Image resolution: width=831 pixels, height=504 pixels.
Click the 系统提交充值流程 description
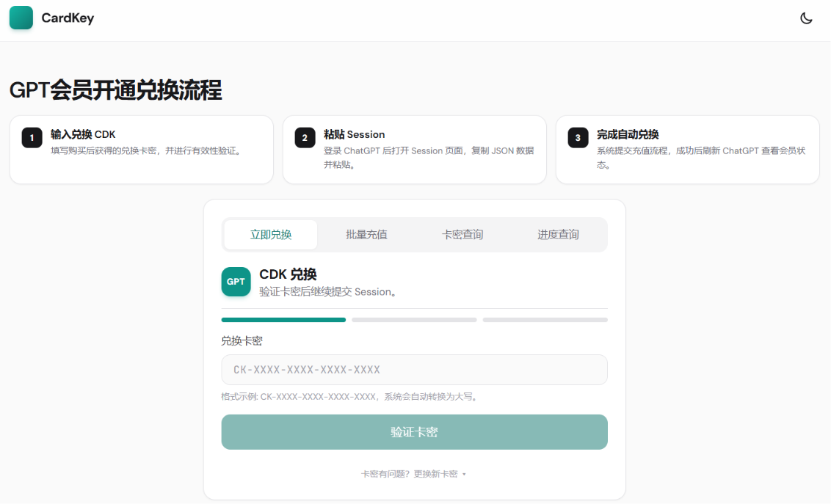[701, 158]
